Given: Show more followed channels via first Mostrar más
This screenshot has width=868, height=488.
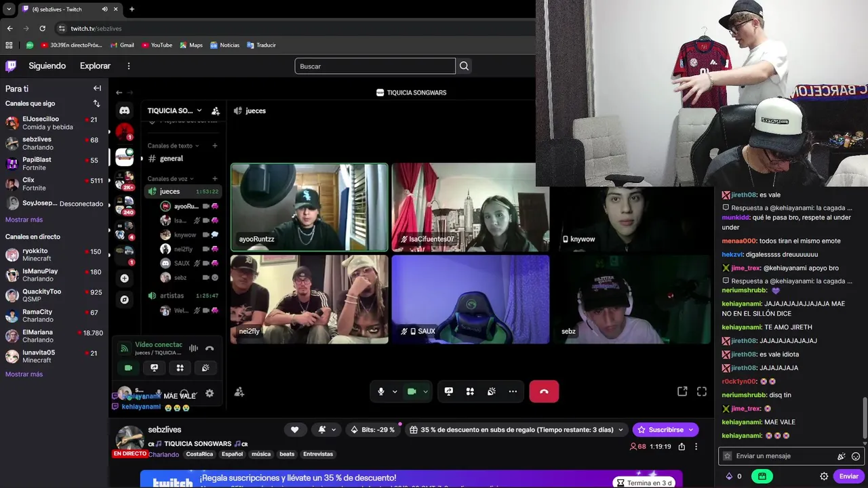Looking at the screenshot, I should (x=24, y=220).
